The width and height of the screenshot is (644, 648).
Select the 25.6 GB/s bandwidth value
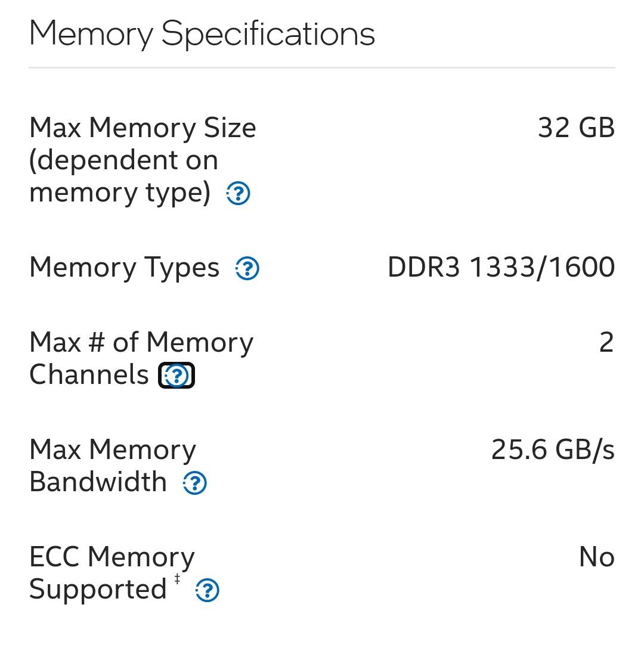click(553, 449)
